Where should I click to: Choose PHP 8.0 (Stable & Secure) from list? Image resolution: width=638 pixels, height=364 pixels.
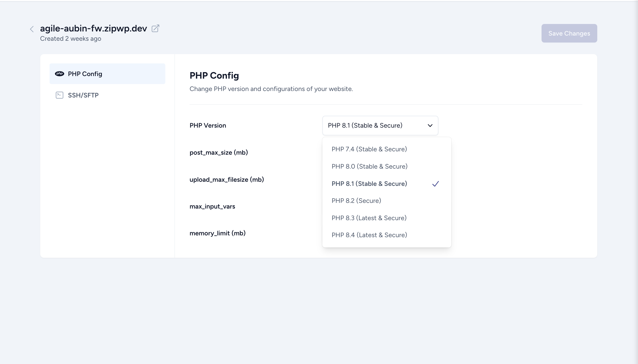369,167
